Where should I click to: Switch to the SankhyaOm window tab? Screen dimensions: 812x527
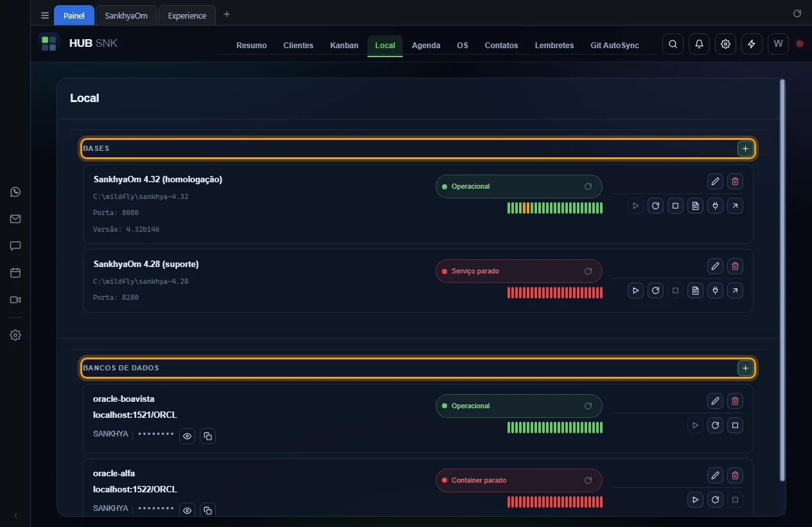coord(126,15)
